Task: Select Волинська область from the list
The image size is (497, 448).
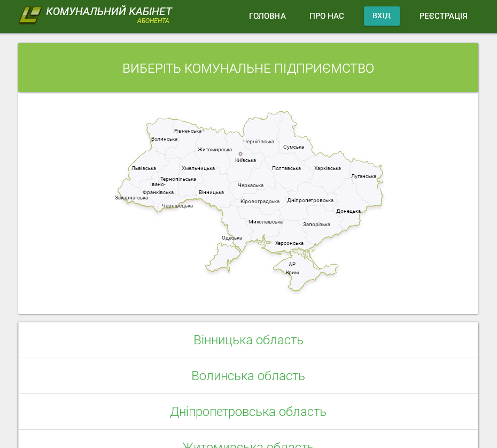Action: point(248,376)
